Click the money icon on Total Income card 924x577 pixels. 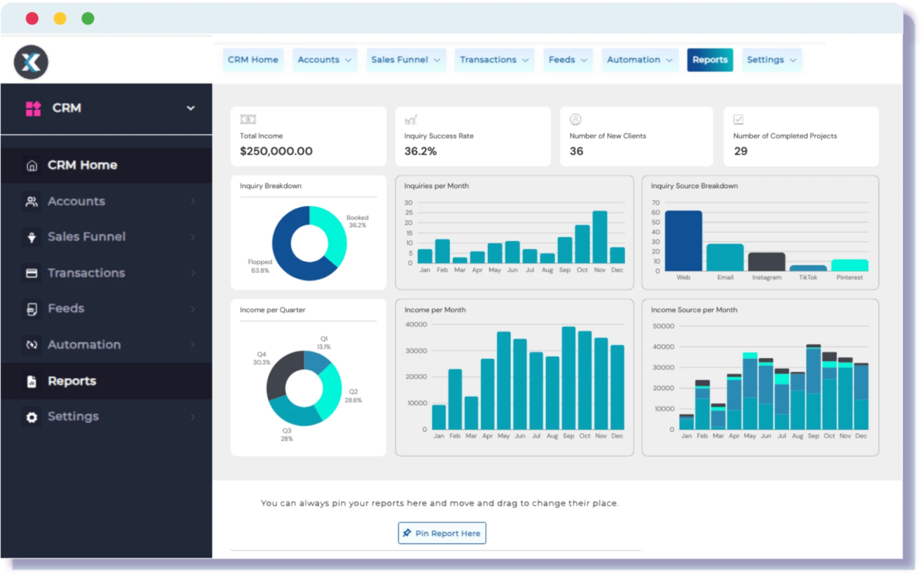click(248, 119)
